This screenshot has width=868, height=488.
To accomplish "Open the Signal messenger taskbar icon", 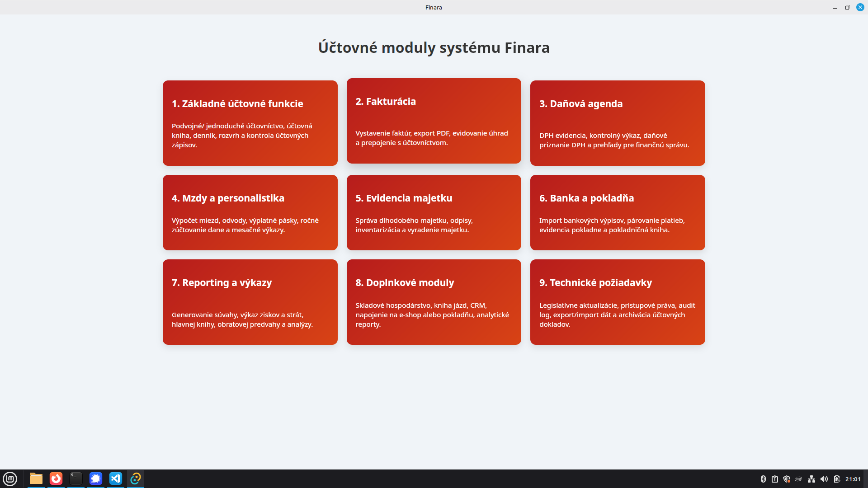I will point(96,479).
